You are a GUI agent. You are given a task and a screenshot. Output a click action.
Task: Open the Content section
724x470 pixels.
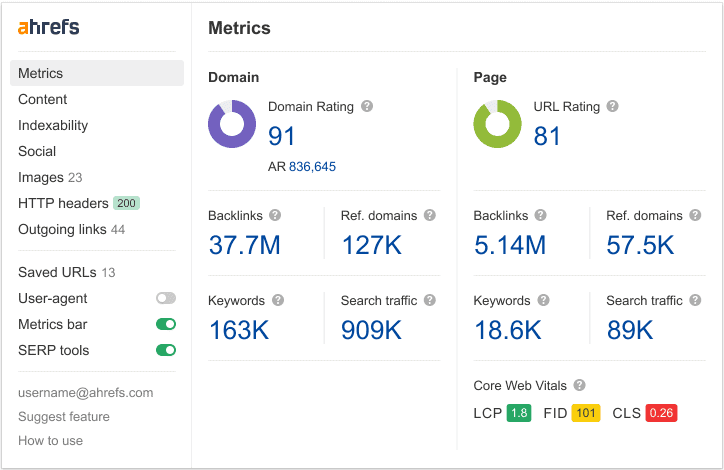[42, 99]
